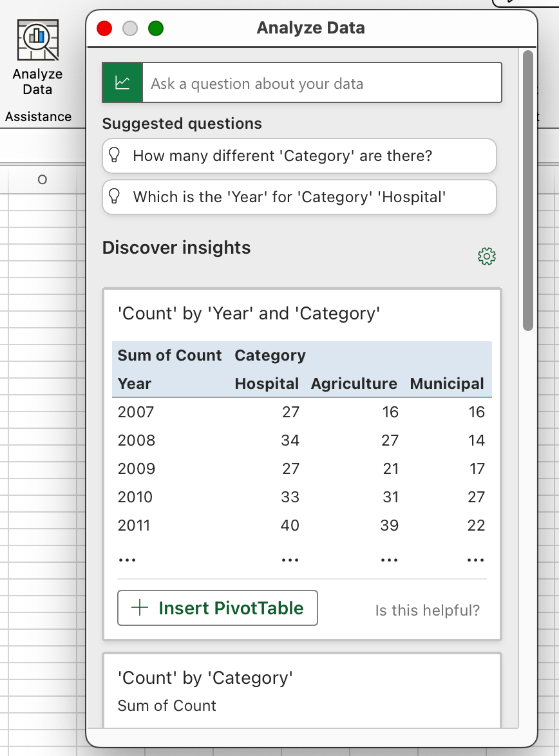This screenshot has height=756, width=559.
Task: Open insights settings gear icon
Action: point(487,256)
